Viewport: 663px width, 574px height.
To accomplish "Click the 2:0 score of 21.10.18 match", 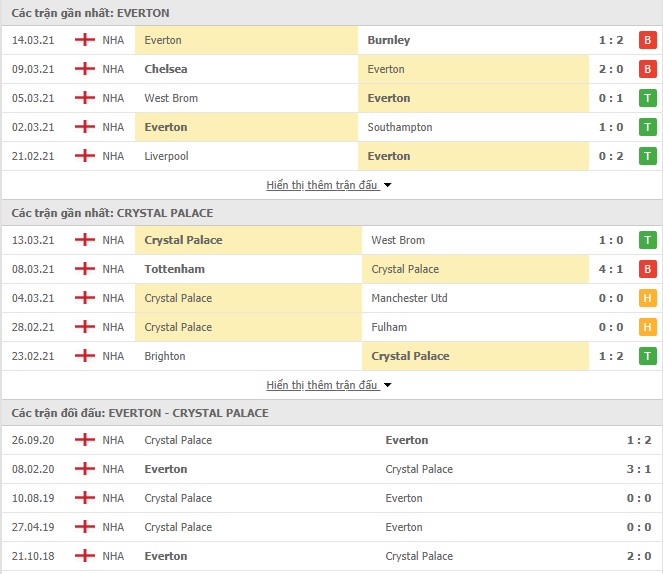I will point(638,556).
